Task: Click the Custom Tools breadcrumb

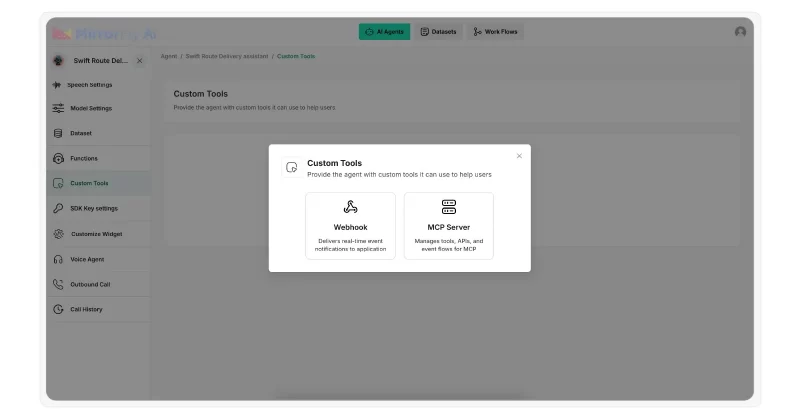Action: coord(296,56)
